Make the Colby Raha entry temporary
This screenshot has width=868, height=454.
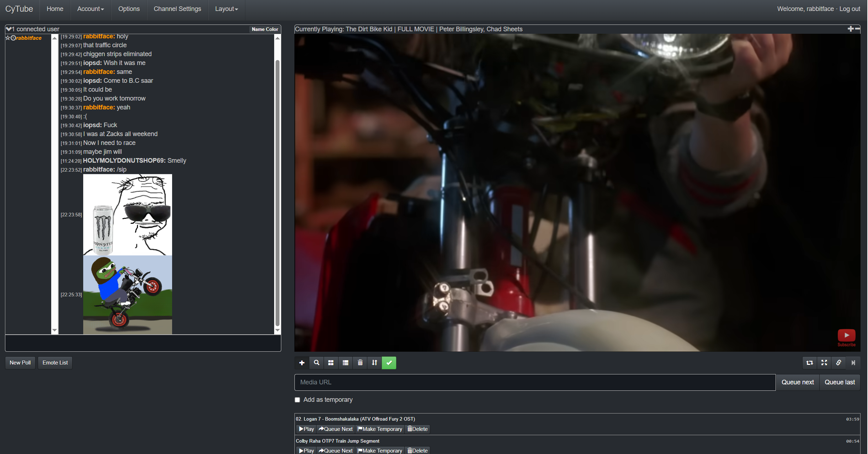380,450
